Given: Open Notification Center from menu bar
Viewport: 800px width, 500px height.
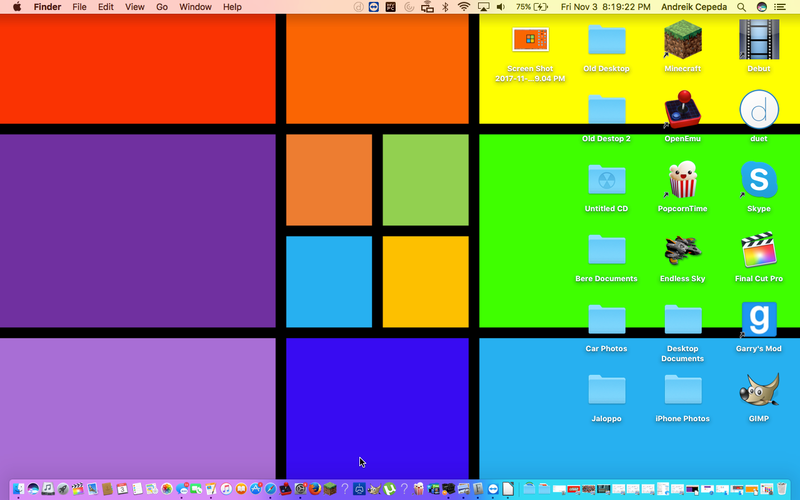Looking at the screenshot, I should point(780,7).
